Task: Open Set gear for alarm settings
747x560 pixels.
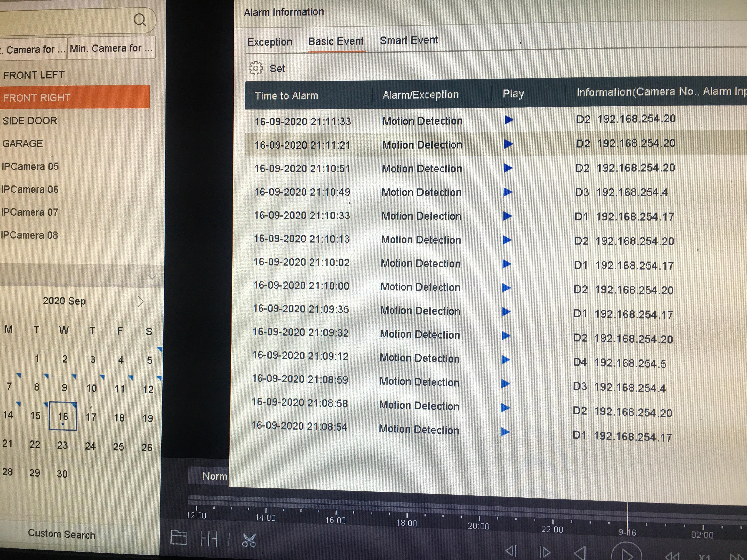Action: [256, 69]
